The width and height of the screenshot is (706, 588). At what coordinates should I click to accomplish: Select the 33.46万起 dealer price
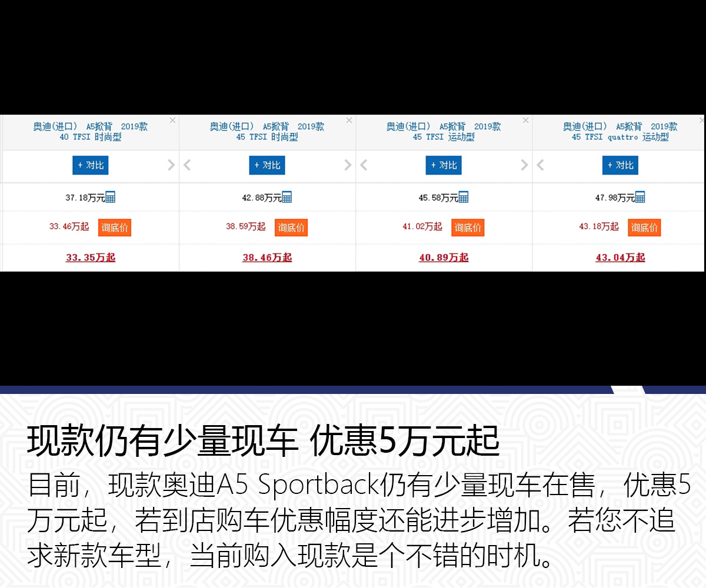(x=69, y=226)
